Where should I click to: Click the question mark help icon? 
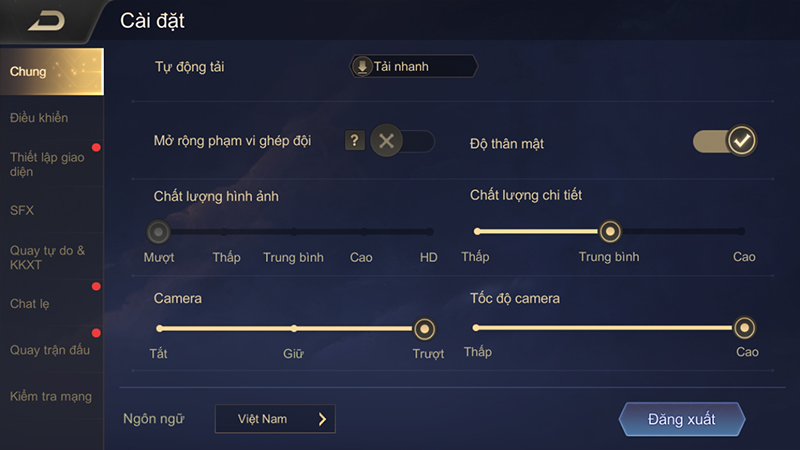click(x=354, y=141)
